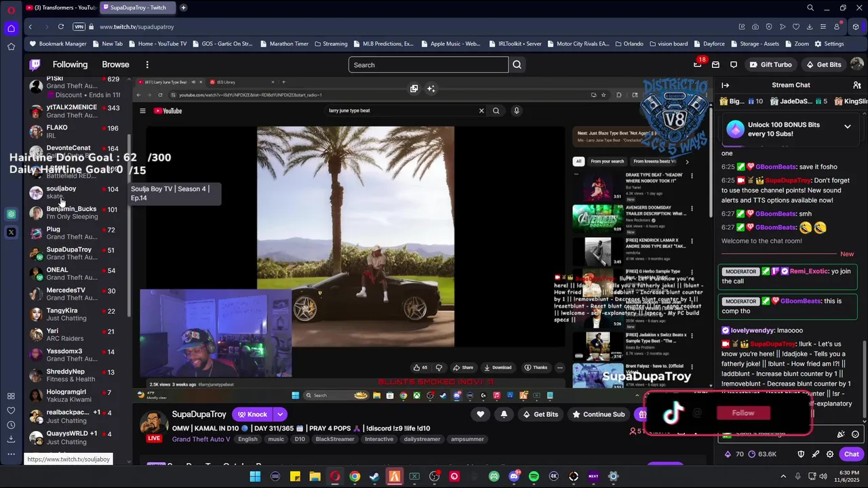The height and width of the screenshot is (488, 868).
Task: Open the user profile avatar menu
Action: [856, 64]
